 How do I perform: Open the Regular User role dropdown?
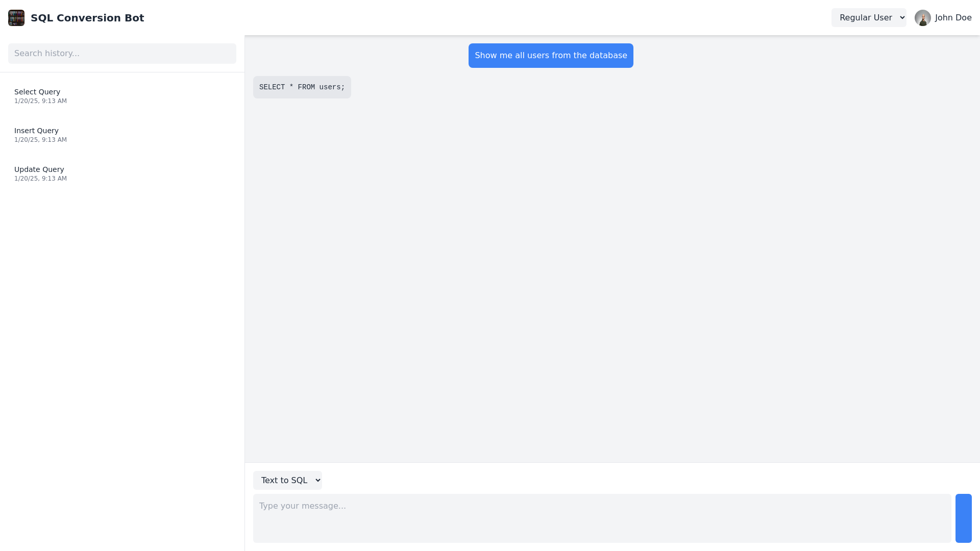click(x=869, y=17)
